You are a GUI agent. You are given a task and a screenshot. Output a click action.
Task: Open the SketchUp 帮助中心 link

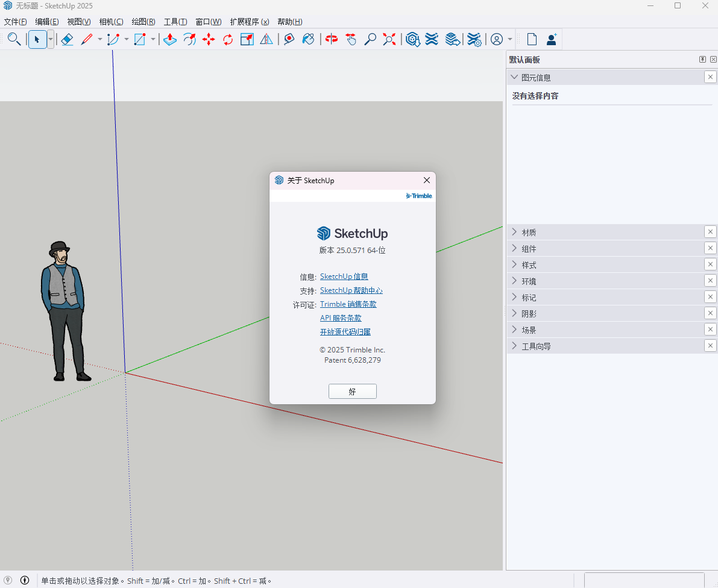tap(351, 290)
